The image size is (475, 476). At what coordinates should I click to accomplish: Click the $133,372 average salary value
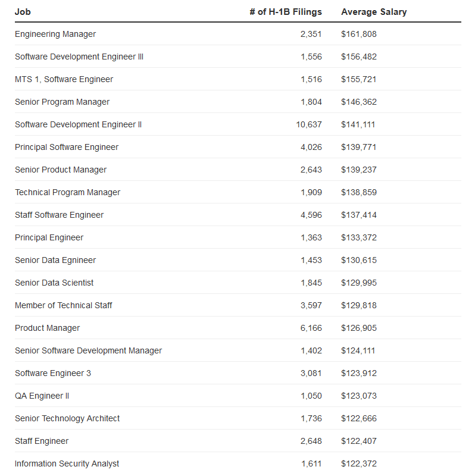coord(359,237)
